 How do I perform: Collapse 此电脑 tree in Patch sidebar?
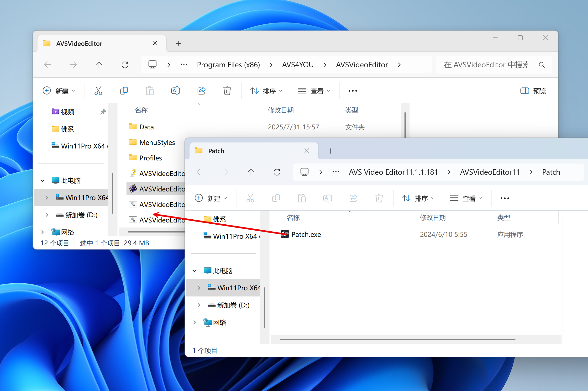[x=195, y=271]
